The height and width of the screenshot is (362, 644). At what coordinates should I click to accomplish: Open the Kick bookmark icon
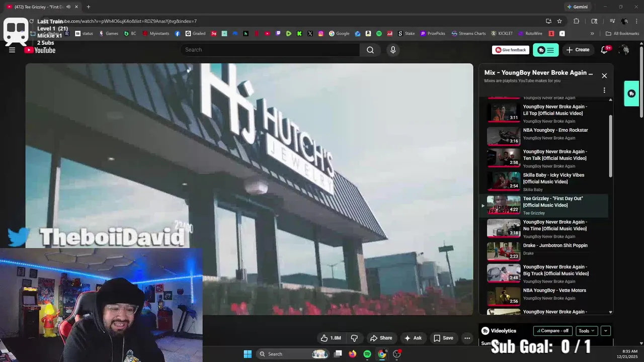pos(299,34)
